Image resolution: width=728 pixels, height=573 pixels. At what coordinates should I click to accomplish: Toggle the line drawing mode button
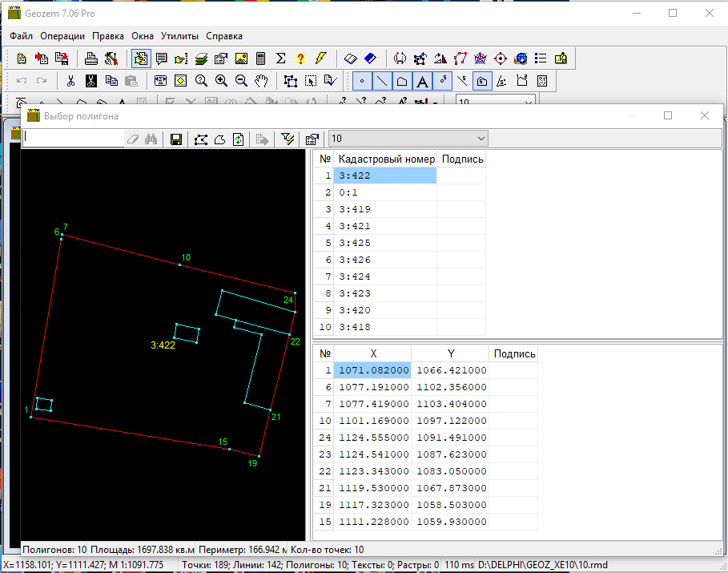[x=383, y=81]
